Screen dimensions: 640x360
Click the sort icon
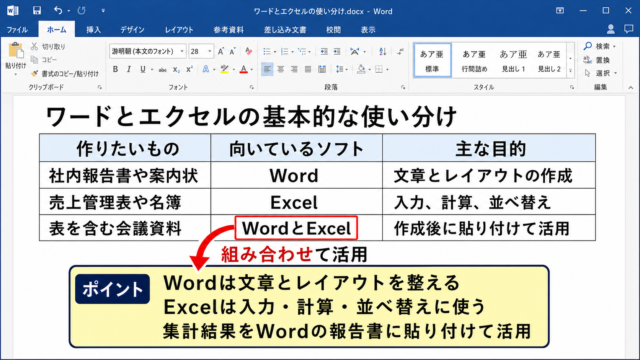(382, 51)
